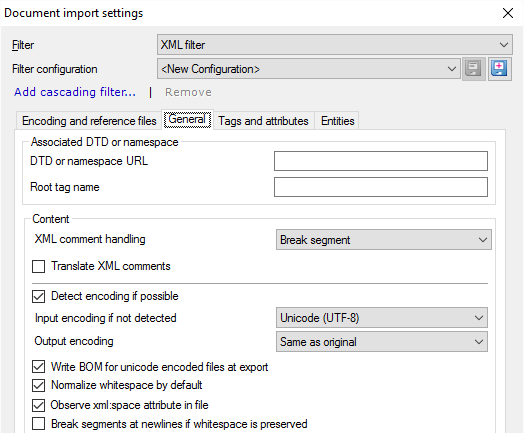The image size is (524, 433).
Task: Enable Translate XML comments checkbox
Action: point(38,266)
